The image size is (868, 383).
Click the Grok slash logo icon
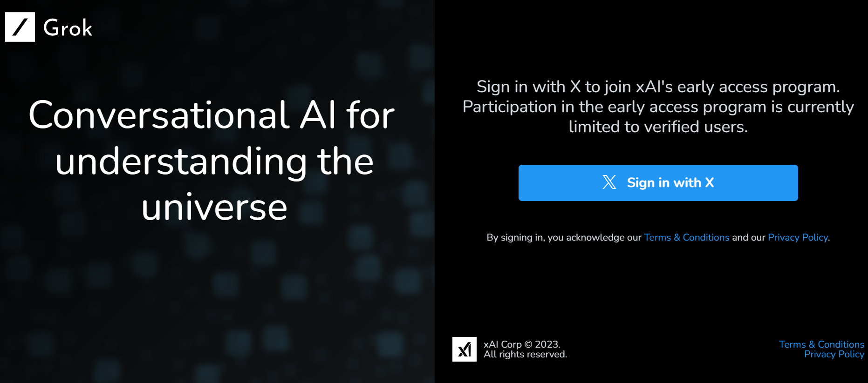tap(20, 27)
